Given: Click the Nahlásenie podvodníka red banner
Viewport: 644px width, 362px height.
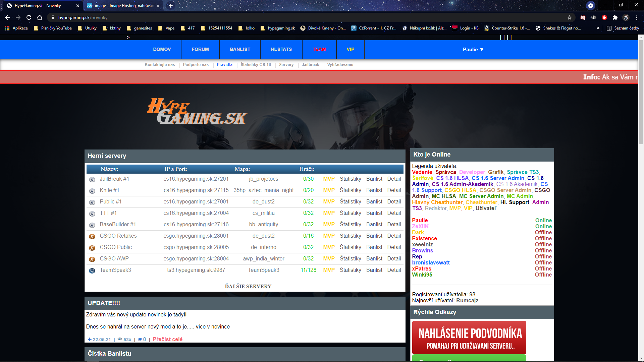Looking at the screenshot, I should tap(469, 338).
